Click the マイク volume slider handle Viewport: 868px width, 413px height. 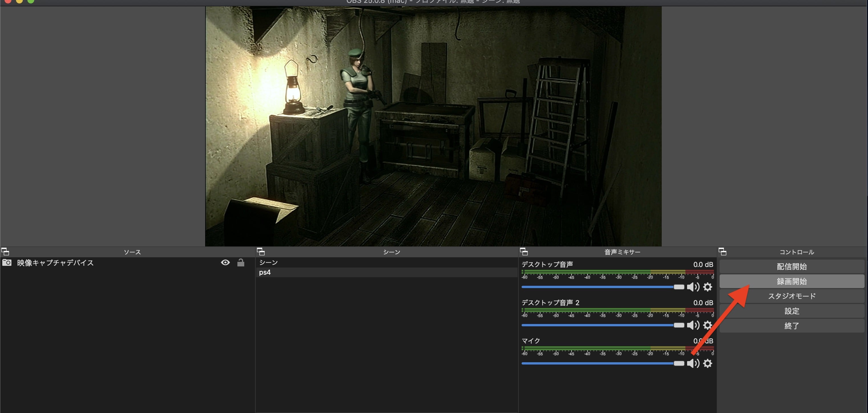click(x=679, y=363)
